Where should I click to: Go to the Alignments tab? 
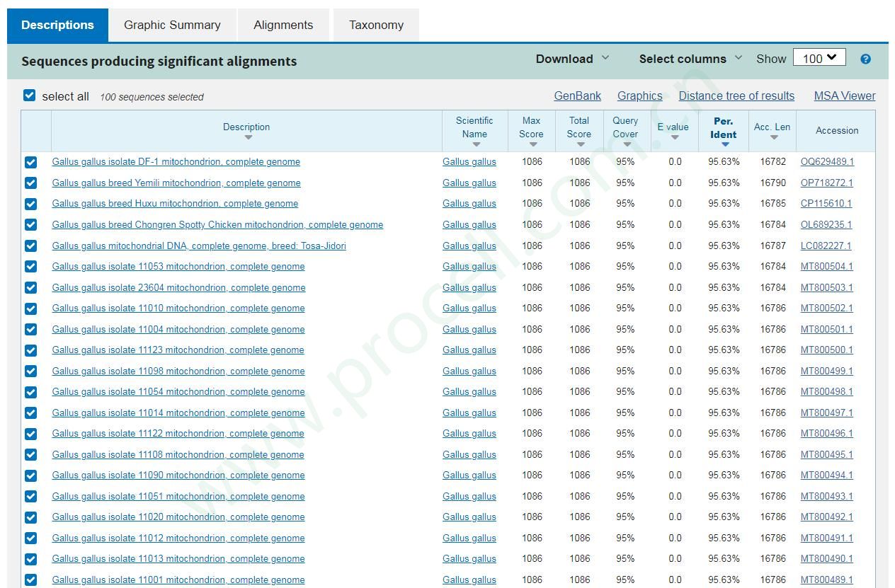[x=283, y=25]
